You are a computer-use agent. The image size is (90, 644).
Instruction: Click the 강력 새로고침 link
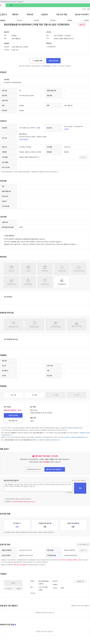[48, 66]
